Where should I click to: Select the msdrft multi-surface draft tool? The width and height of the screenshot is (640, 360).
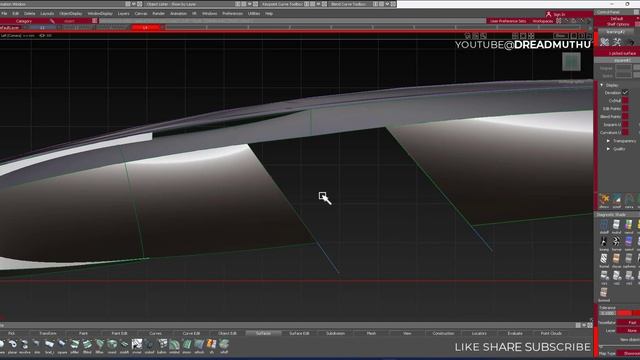point(124,345)
